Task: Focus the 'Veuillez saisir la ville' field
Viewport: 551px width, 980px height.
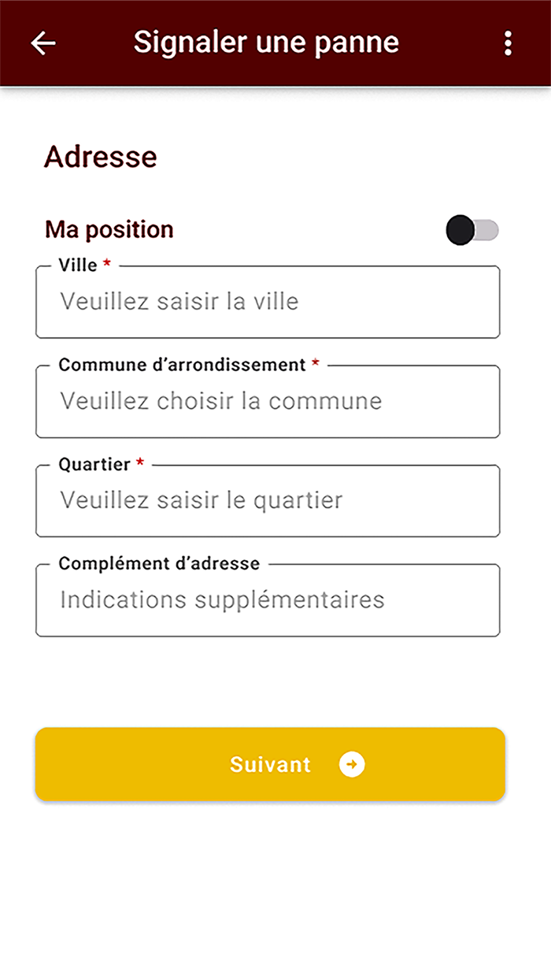Action: 268,302
